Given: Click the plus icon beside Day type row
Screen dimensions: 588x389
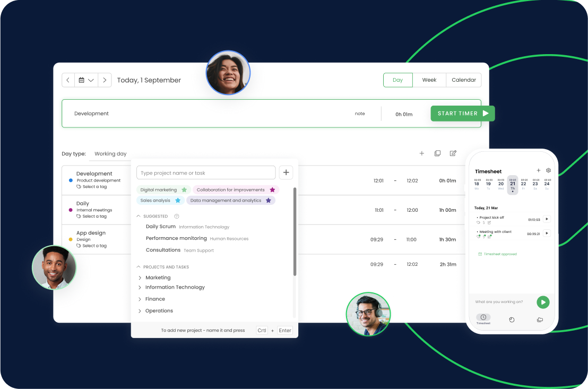Looking at the screenshot, I should (421, 153).
